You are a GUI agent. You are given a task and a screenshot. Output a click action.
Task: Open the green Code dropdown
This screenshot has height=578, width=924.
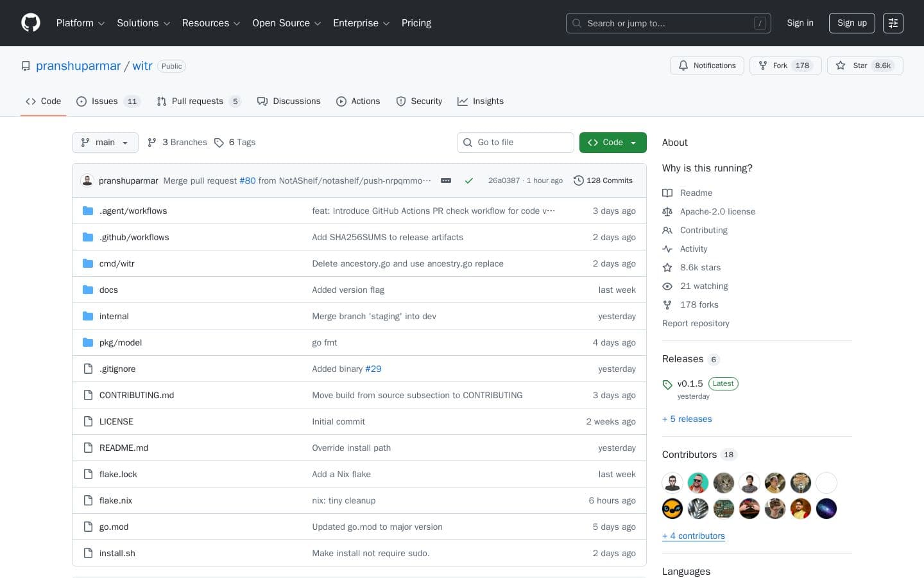point(612,143)
